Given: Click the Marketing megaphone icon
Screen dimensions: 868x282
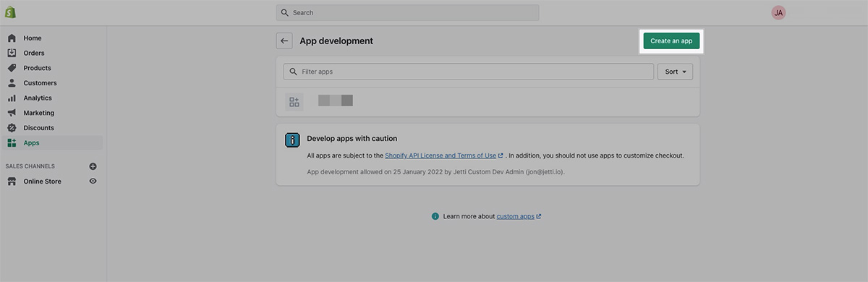Looking at the screenshot, I should click(12, 113).
